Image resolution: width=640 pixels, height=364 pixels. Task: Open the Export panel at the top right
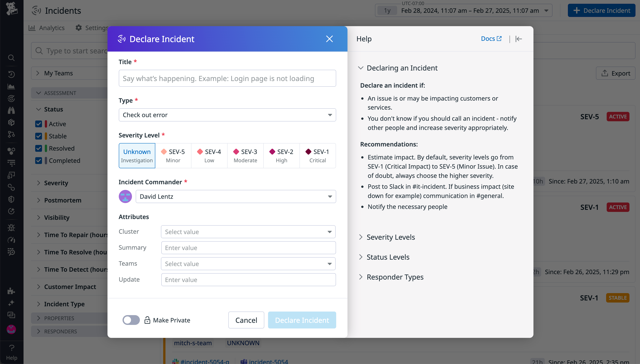(616, 73)
